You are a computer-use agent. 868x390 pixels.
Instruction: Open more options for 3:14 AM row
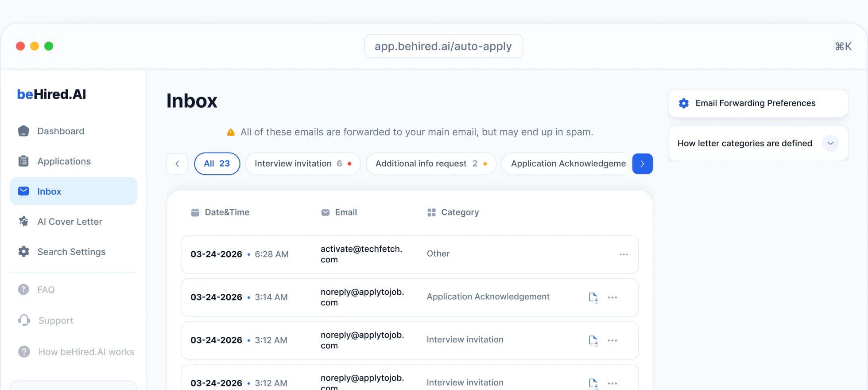pos(612,297)
